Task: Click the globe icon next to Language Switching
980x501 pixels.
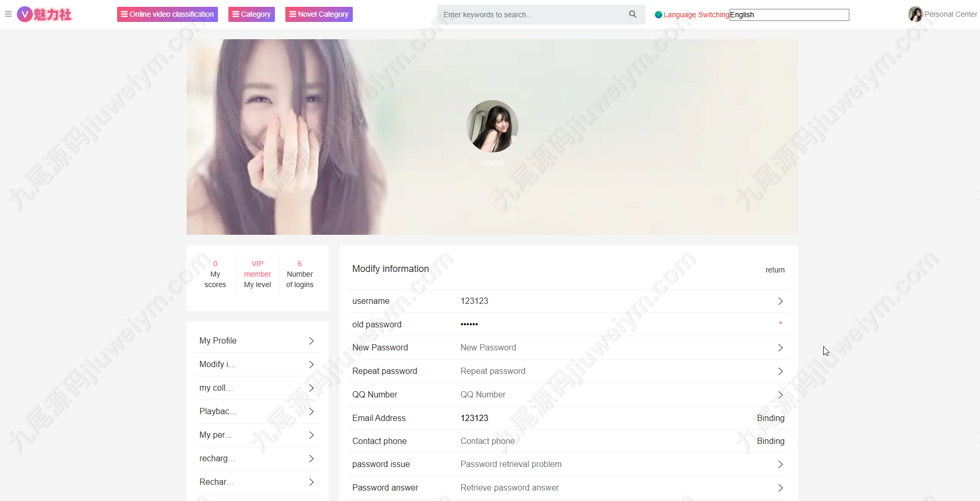Action: (x=659, y=15)
